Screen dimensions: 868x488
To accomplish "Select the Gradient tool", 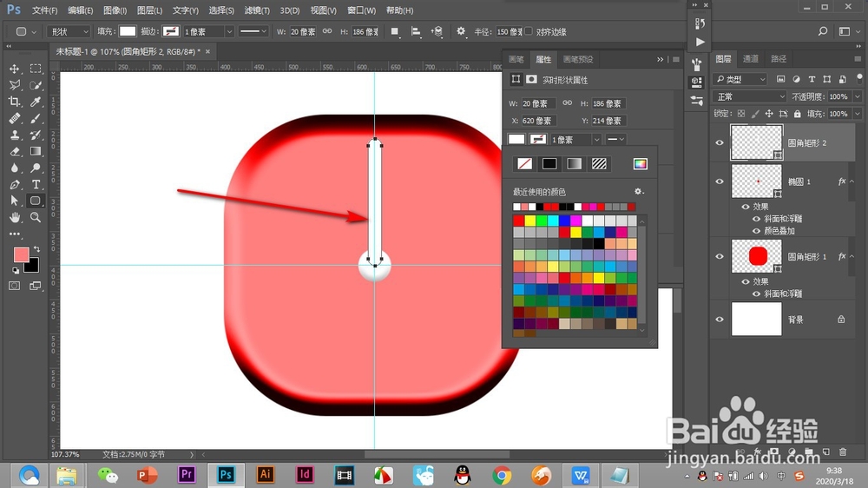I will (36, 152).
